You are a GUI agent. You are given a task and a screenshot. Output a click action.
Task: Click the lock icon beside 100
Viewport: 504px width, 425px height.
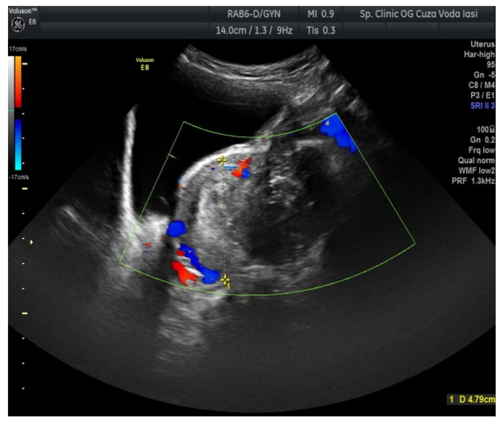(492, 129)
